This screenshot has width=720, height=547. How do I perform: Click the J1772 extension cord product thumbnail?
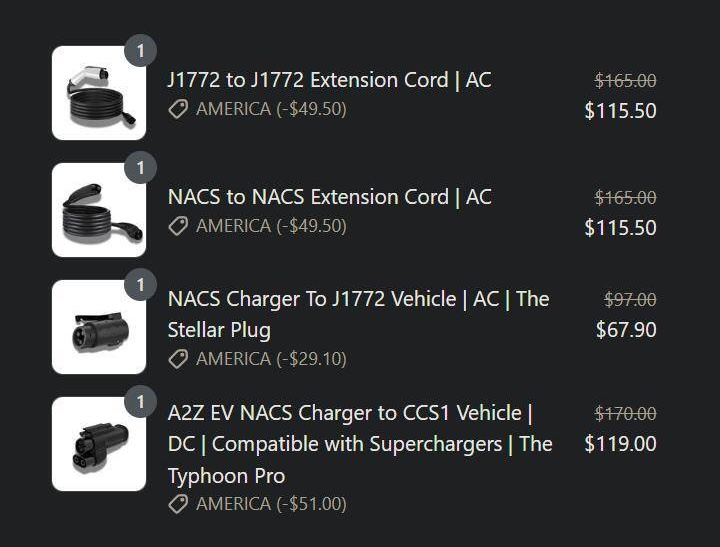tap(98, 93)
